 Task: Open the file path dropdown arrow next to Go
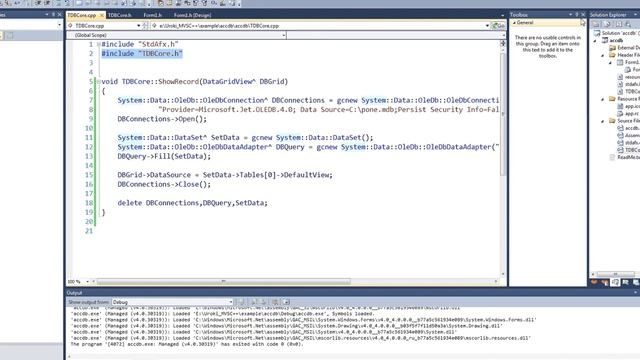click(487, 26)
